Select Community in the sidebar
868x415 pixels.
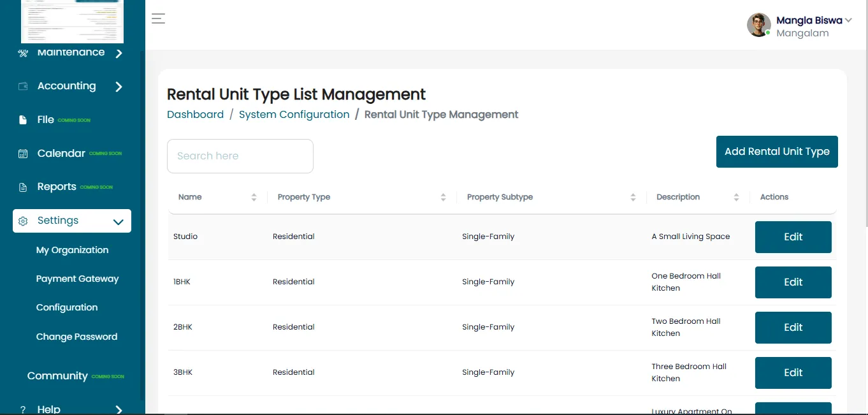point(57,376)
